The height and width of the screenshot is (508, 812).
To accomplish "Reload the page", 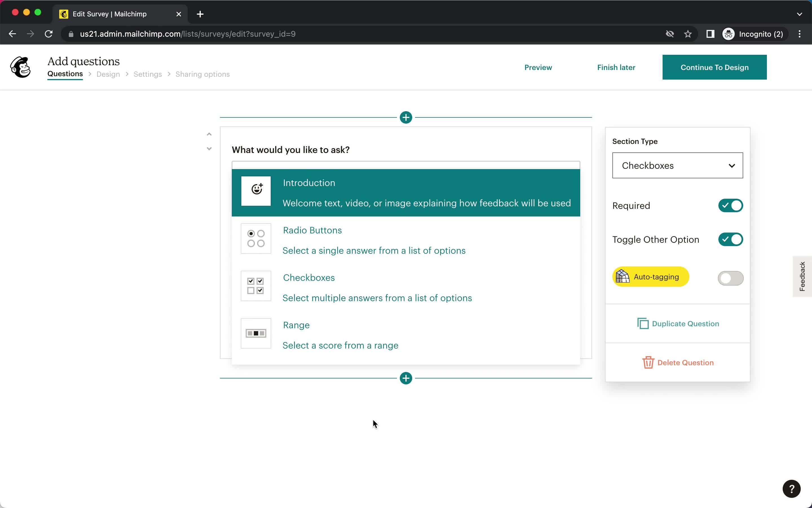I will click(x=49, y=34).
